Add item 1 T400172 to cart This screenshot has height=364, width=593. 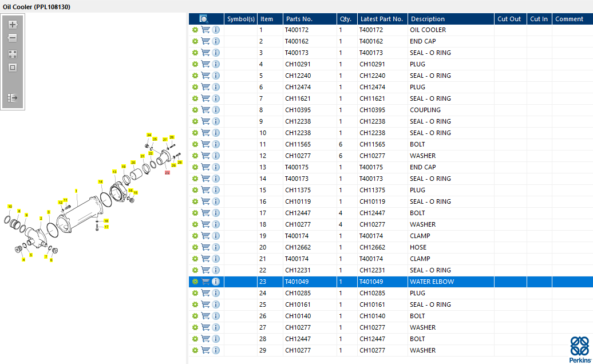click(x=205, y=30)
